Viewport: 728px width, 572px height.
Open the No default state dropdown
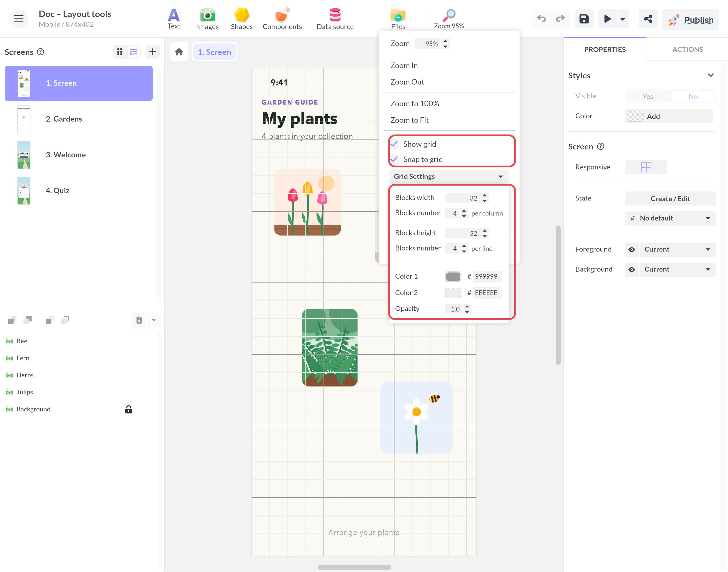pos(670,218)
